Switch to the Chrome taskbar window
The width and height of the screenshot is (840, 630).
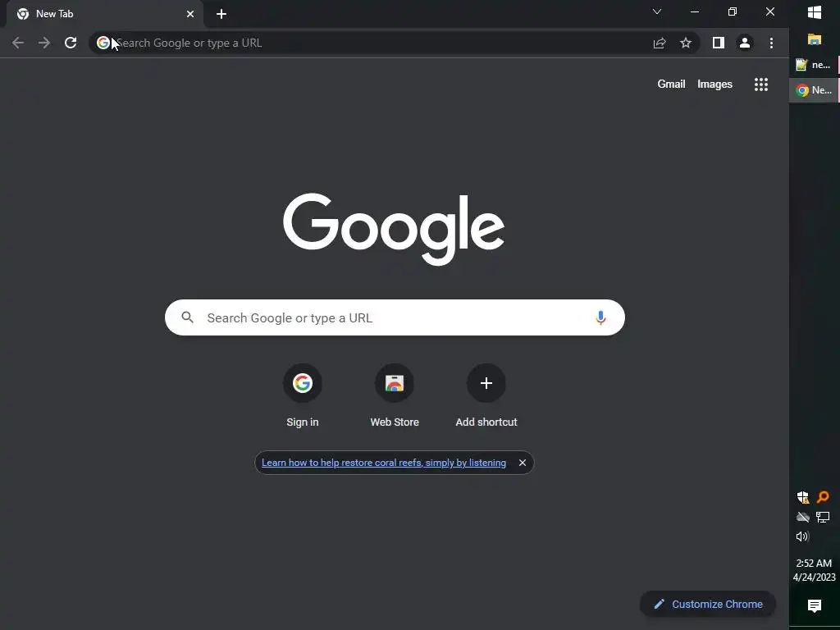tap(815, 90)
